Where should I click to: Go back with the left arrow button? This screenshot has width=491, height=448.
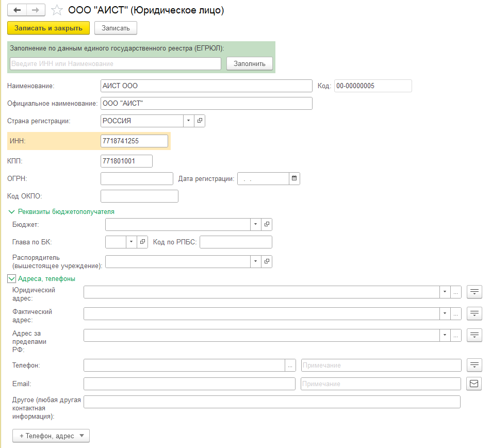(x=17, y=10)
